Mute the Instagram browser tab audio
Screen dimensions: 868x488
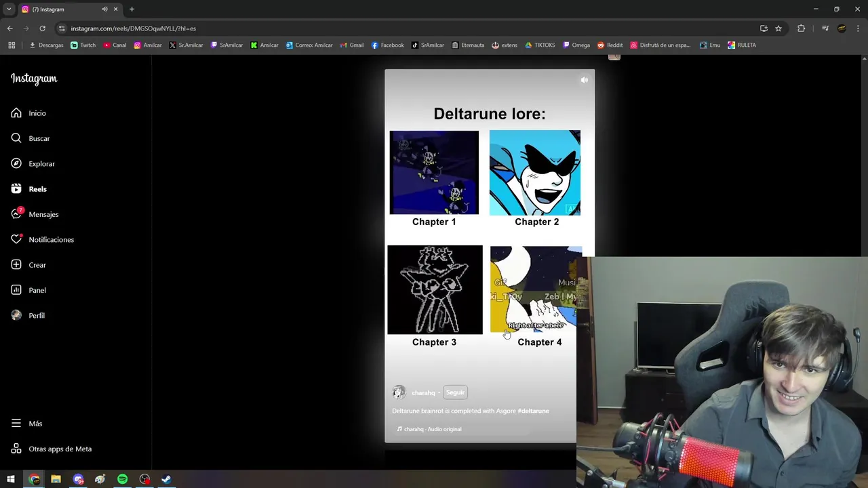click(x=104, y=9)
